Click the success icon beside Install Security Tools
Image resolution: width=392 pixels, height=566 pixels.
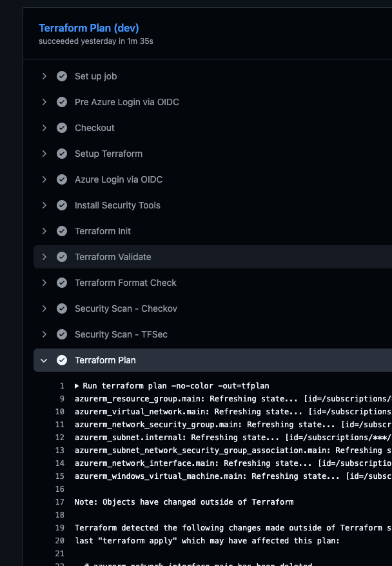[x=62, y=205]
